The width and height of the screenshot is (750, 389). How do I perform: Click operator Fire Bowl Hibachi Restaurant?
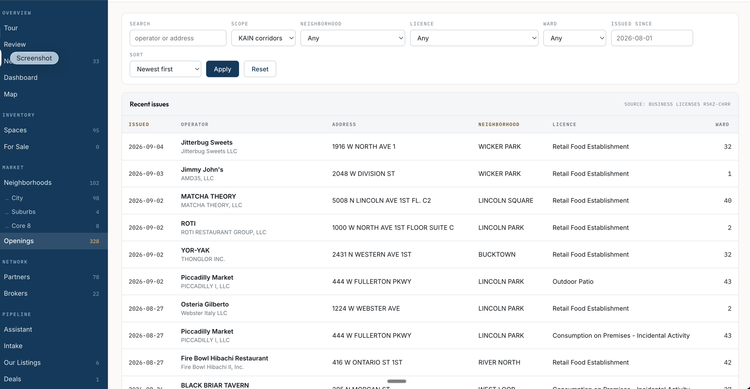(224, 358)
